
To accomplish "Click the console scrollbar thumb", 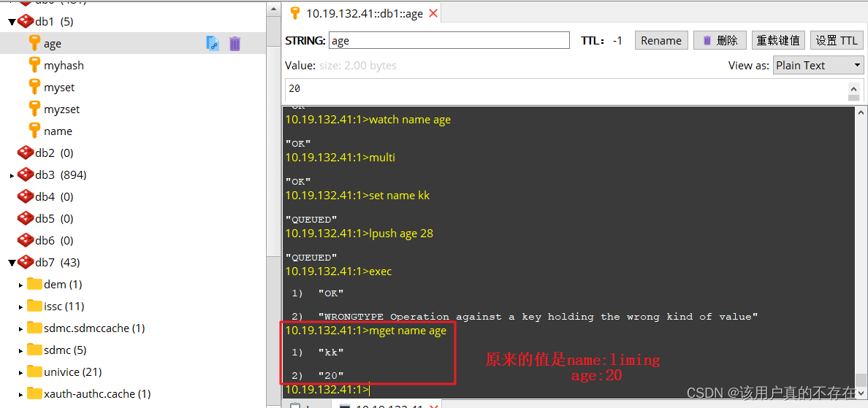I will [x=860, y=380].
